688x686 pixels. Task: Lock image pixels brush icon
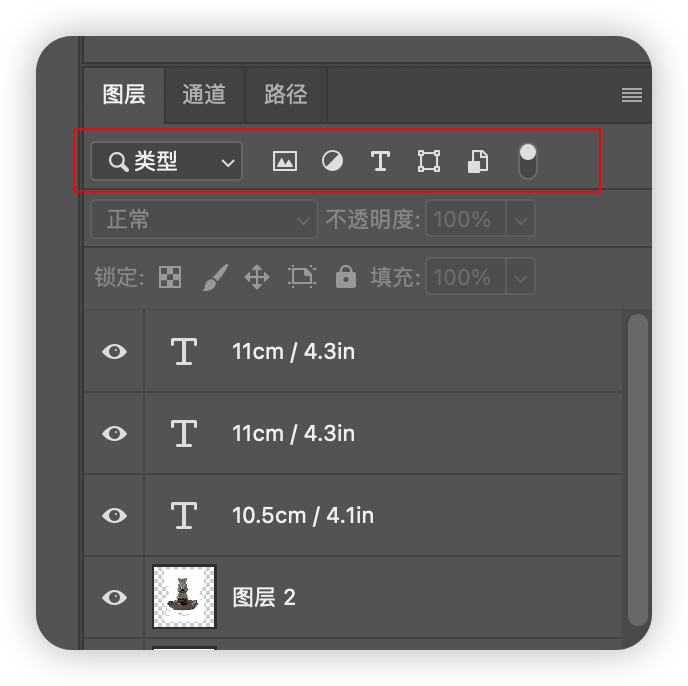pyautogui.click(x=215, y=277)
